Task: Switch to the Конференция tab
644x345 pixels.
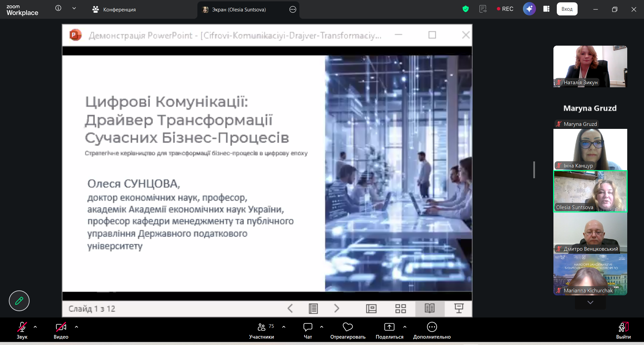Action: (114, 10)
